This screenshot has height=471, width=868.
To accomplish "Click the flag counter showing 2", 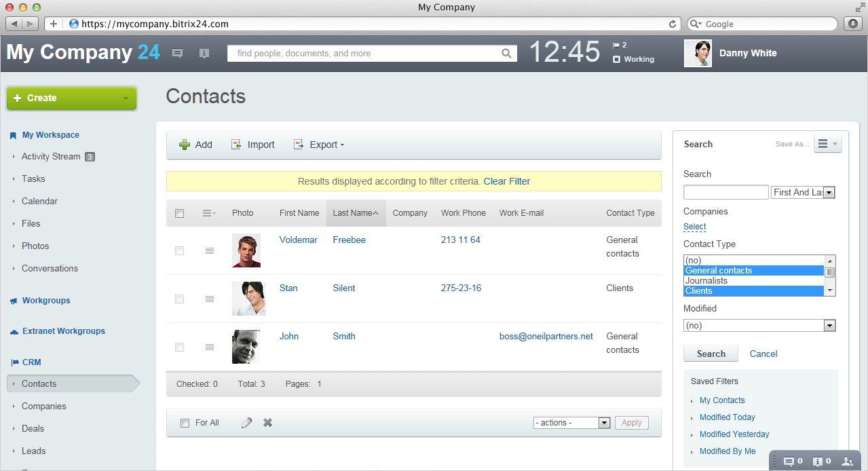I will coord(620,45).
